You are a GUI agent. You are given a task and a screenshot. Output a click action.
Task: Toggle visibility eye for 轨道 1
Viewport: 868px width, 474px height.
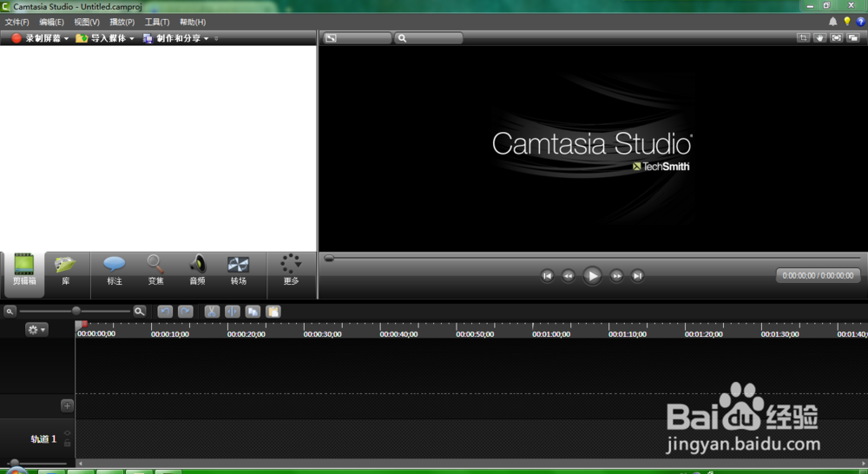click(67, 433)
